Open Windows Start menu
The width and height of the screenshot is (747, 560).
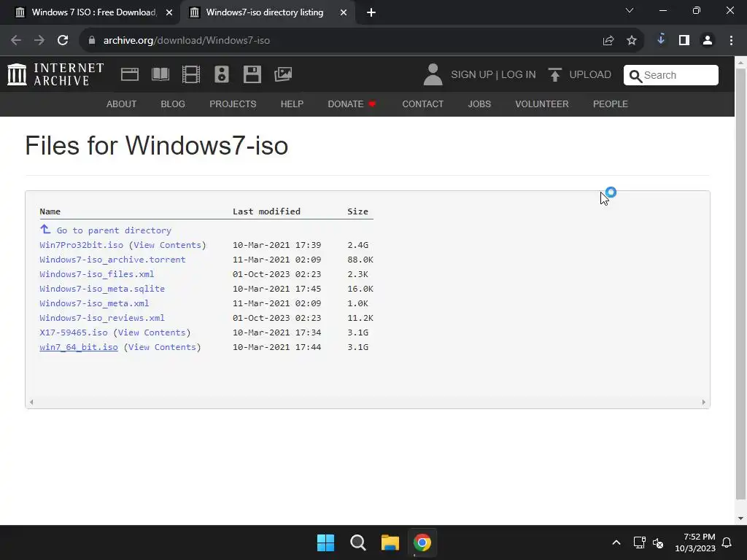(326, 542)
